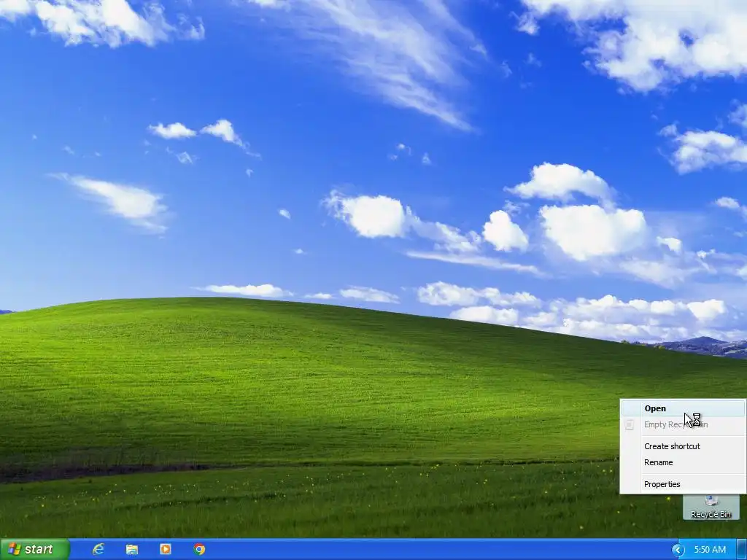Click the 5:50 AM clock

(x=710, y=550)
